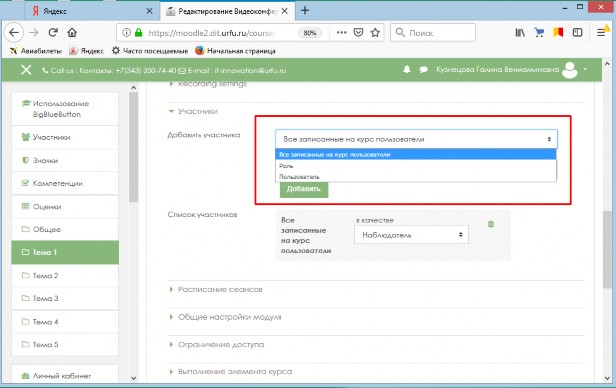Image resolution: width=616 pixels, height=388 pixels.
Task: Select Тема 1 in sidebar
Action: [x=65, y=252]
